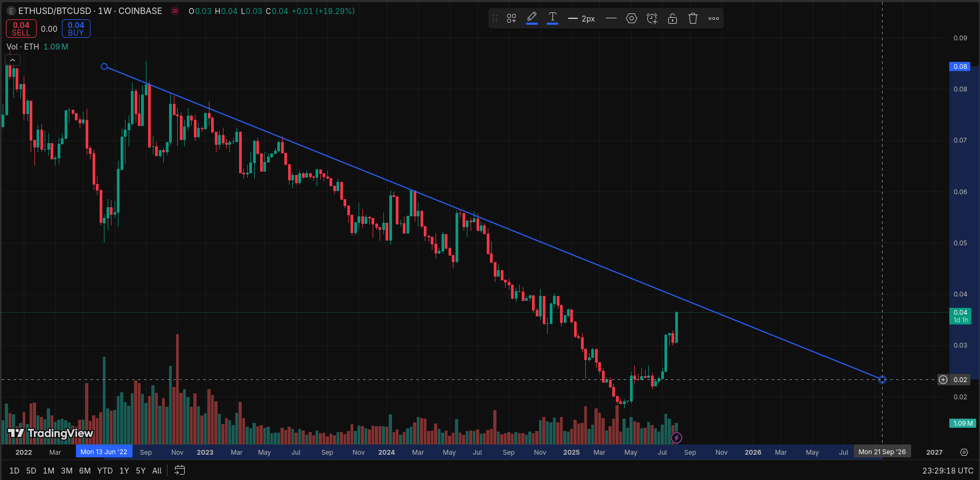Click the 0.04 SELL button

(21, 29)
